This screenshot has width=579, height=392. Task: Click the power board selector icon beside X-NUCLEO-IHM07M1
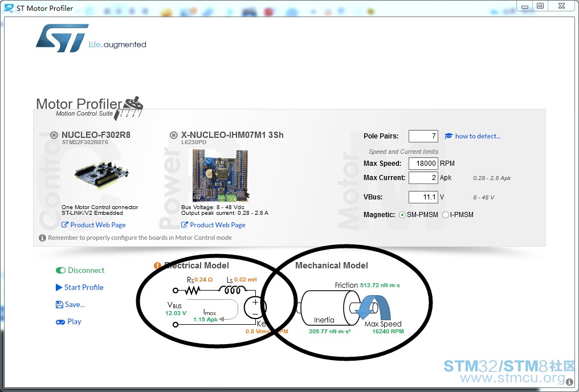[x=174, y=135]
